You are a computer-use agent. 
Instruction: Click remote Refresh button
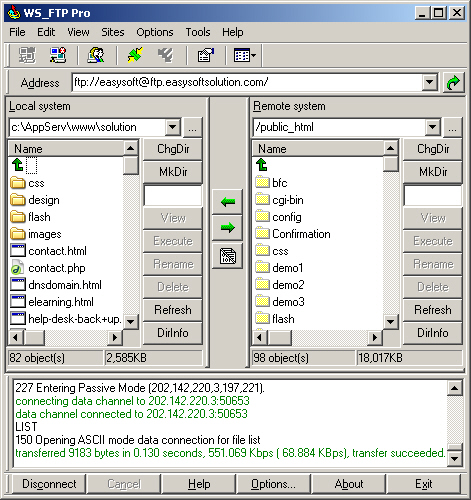coord(433,310)
